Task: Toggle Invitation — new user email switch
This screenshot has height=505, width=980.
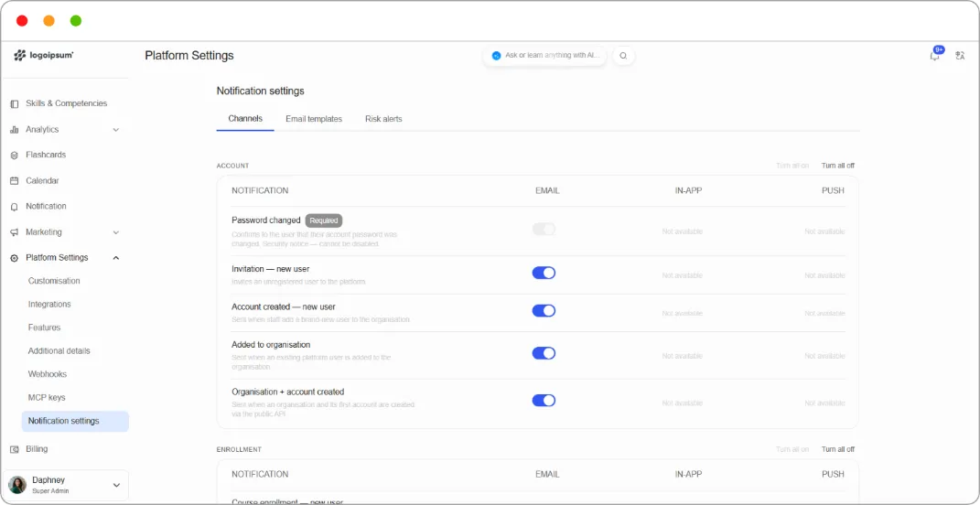Action: 544,273
